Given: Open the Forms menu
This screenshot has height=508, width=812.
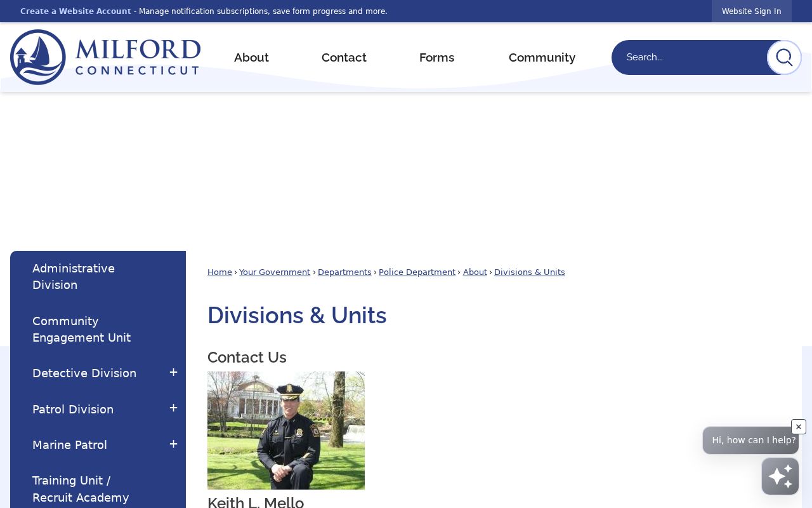Looking at the screenshot, I should coord(436,58).
